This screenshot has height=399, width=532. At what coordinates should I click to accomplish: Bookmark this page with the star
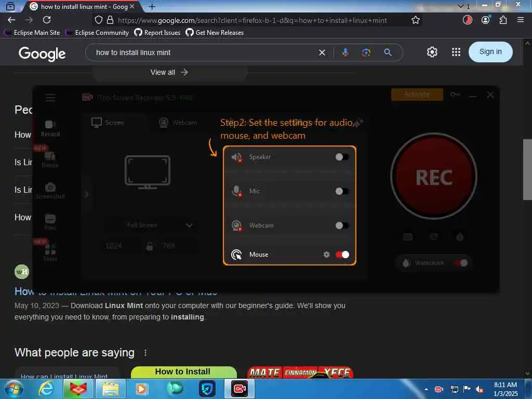pos(415,20)
